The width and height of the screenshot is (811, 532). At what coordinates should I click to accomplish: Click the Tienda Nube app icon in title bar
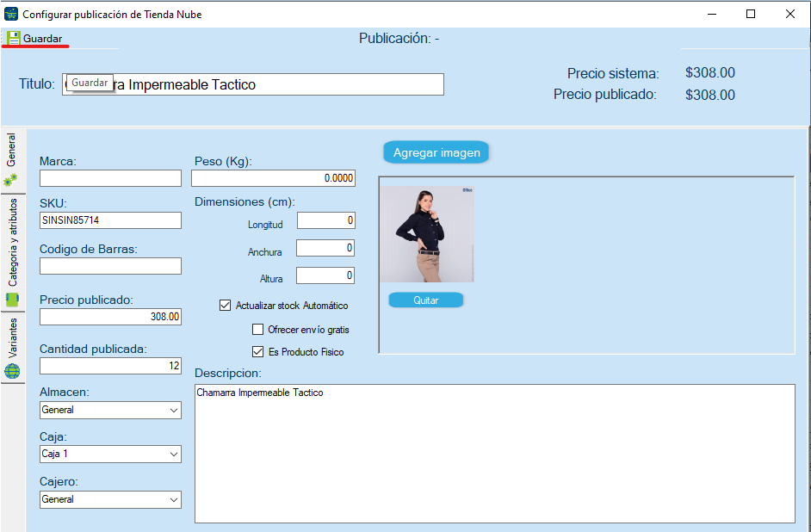(11, 14)
